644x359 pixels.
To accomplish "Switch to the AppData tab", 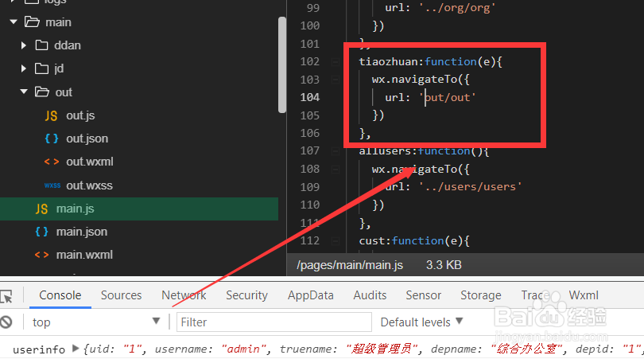I will tap(311, 295).
